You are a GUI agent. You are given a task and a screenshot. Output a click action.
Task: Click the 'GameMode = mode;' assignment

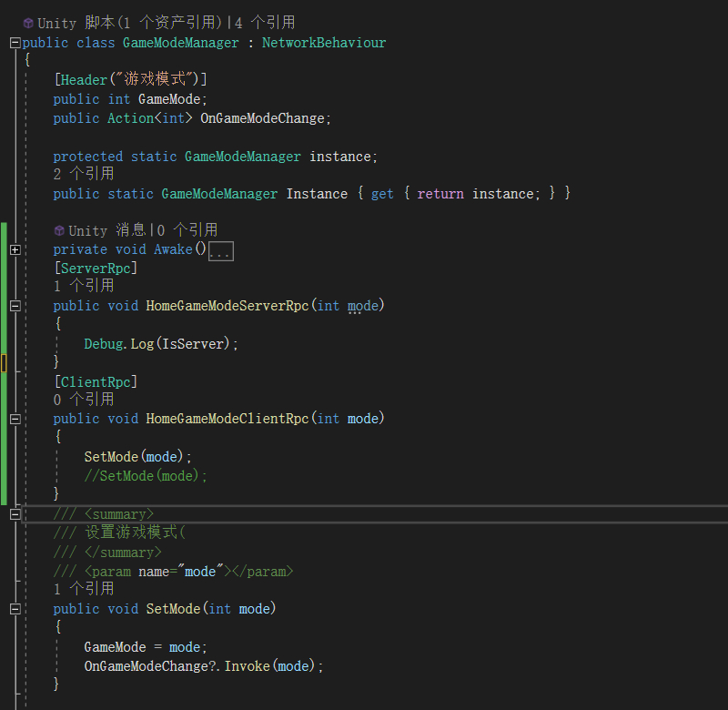(x=146, y=647)
